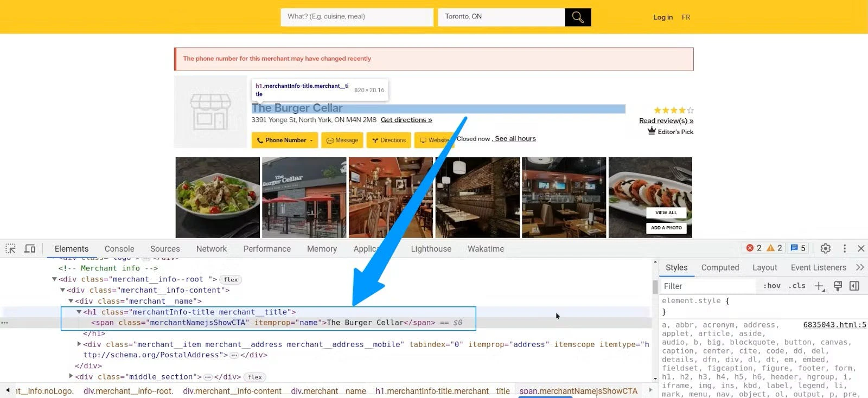
Task: Show more Styles sidebar tabs chevron
Action: pyautogui.click(x=860, y=267)
